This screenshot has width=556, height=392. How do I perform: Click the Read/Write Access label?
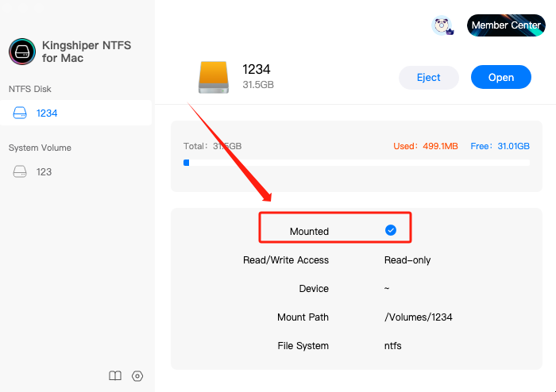(x=286, y=260)
